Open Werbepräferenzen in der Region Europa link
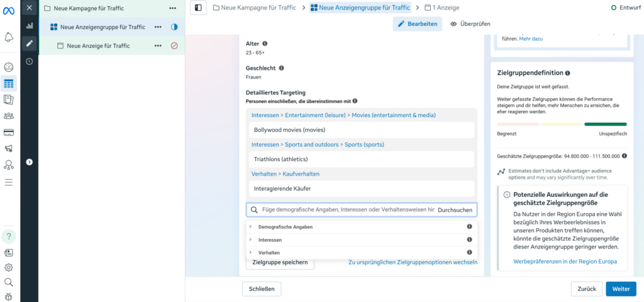 point(565,261)
